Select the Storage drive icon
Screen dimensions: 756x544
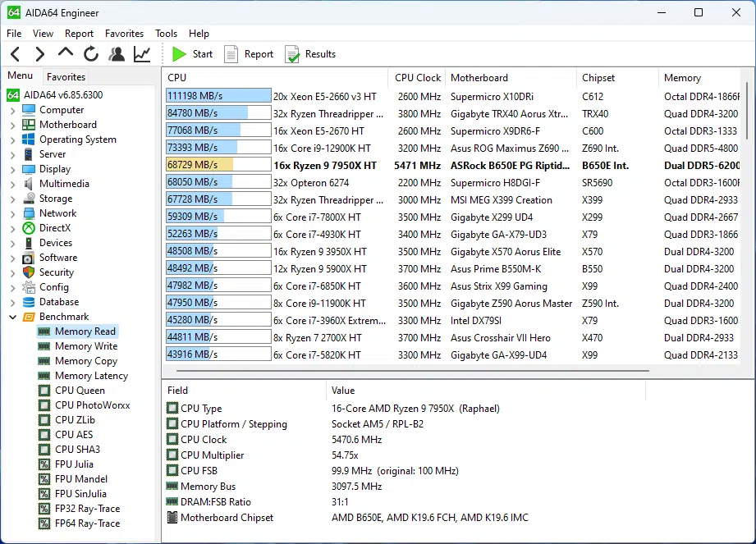[x=29, y=199]
